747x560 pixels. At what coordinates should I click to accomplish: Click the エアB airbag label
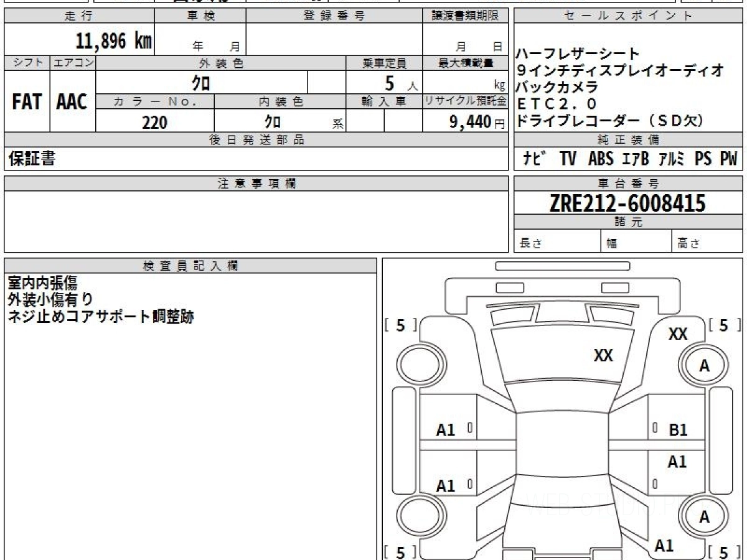[x=636, y=159]
